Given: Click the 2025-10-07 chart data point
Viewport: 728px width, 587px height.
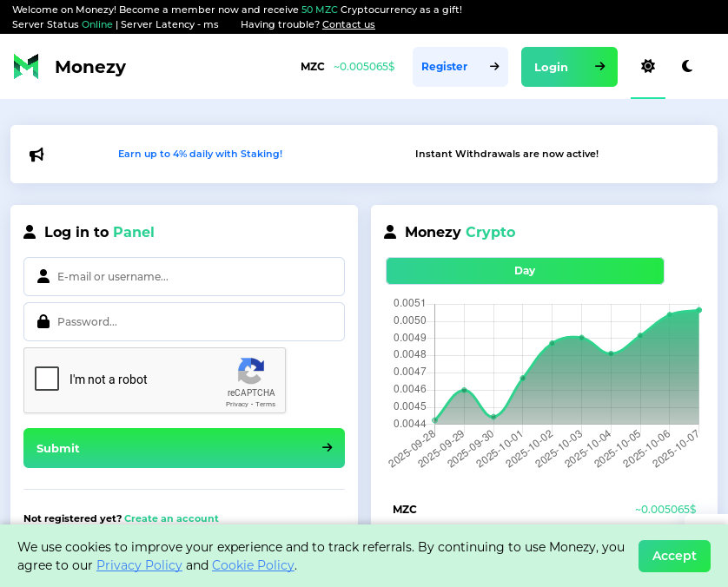Looking at the screenshot, I should pyautogui.click(x=698, y=310).
